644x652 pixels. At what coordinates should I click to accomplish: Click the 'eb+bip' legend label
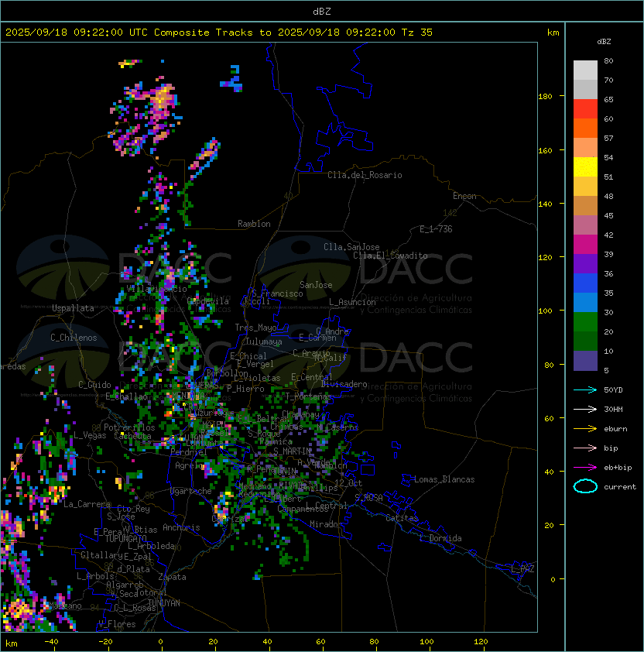click(618, 468)
